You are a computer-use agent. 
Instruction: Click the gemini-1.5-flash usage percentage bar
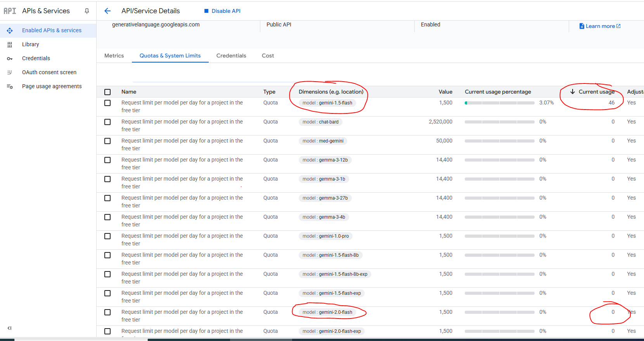[499, 103]
